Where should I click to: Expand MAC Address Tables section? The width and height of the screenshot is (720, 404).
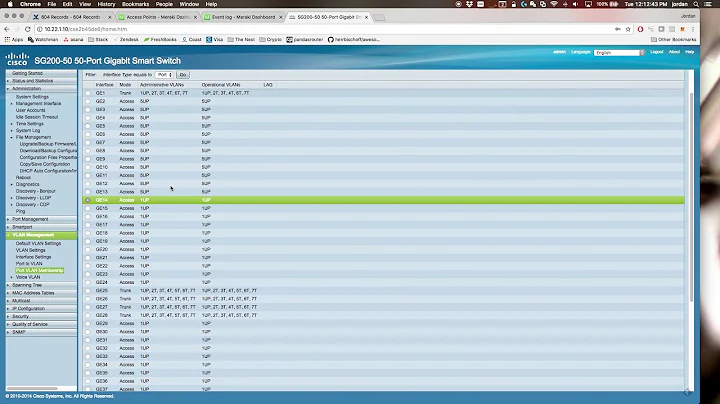click(33, 293)
